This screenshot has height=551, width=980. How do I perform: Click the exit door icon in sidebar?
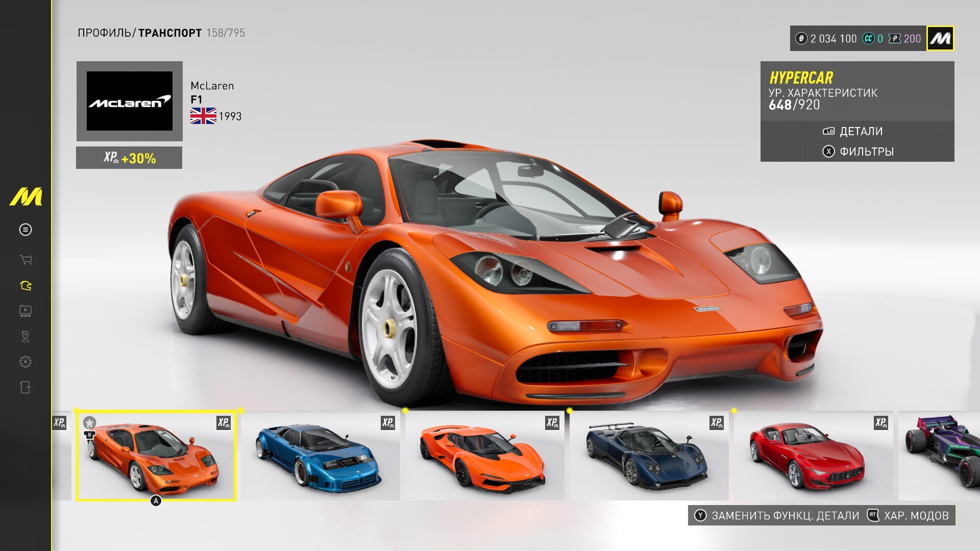pyautogui.click(x=26, y=387)
